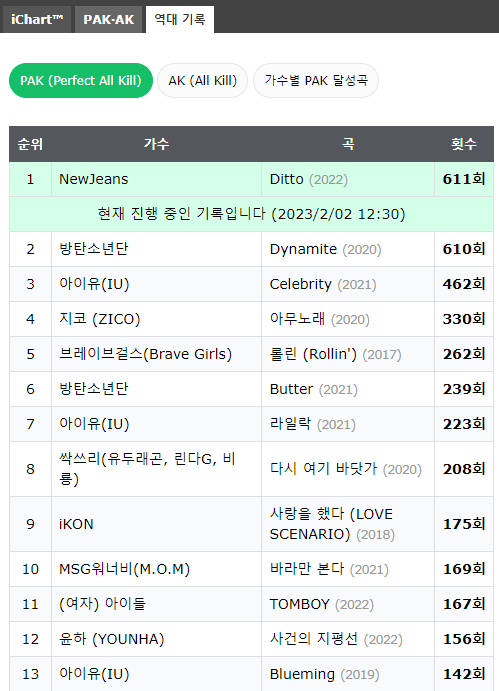Image resolution: width=499 pixels, height=691 pixels.
Task: Select 아이유(IU) in the Blueming row
Action: click(156, 674)
